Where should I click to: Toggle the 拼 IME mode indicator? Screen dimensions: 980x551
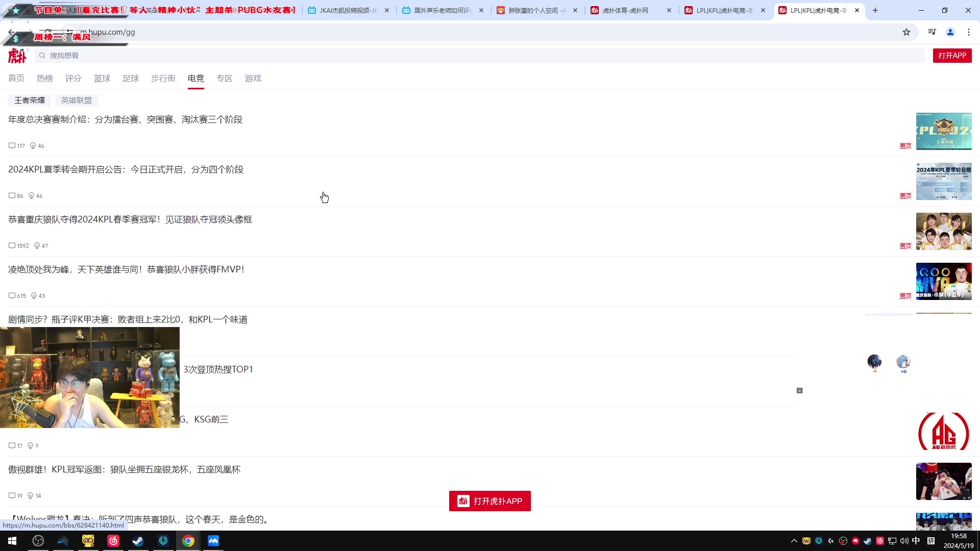click(x=931, y=541)
